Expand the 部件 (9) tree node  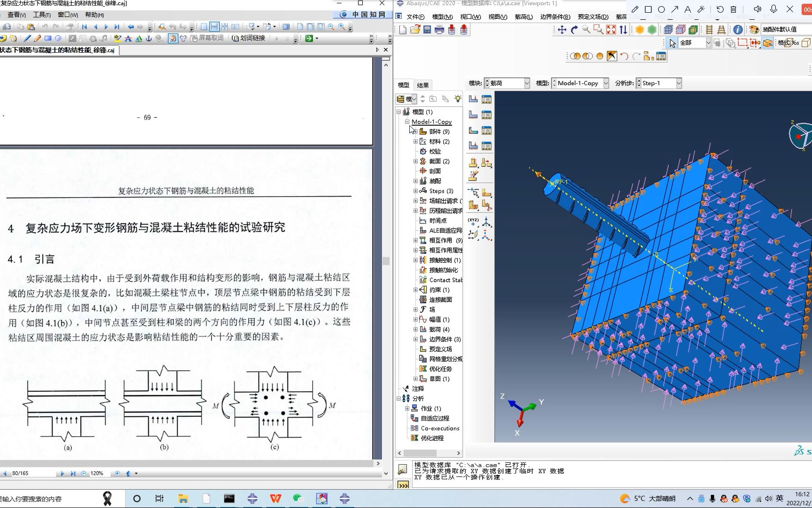point(415,132)
